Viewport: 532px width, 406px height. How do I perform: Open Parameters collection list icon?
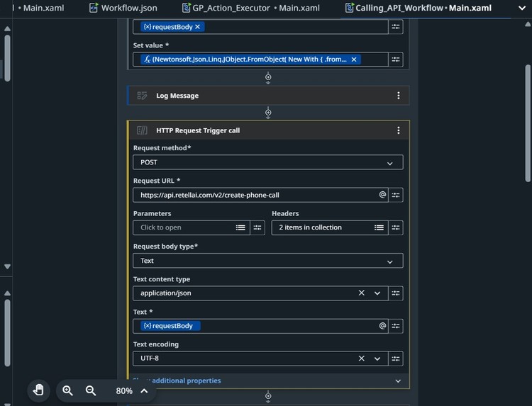pos(240,227)
